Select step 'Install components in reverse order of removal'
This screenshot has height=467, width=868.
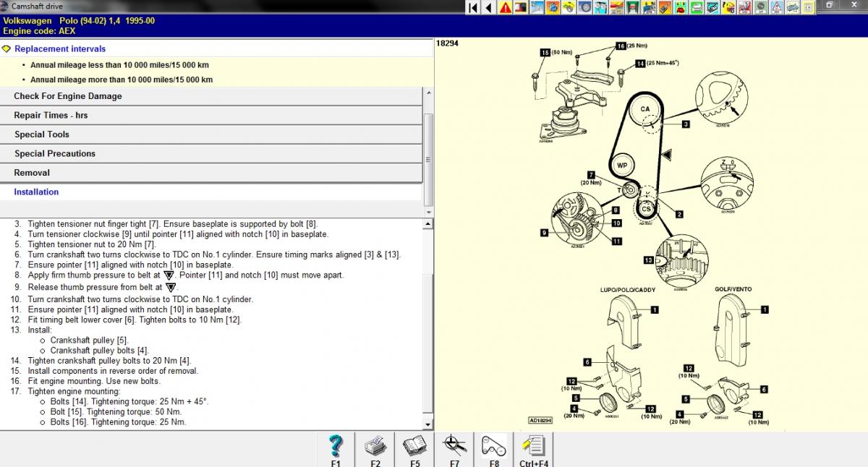click(x=113, y=371)
